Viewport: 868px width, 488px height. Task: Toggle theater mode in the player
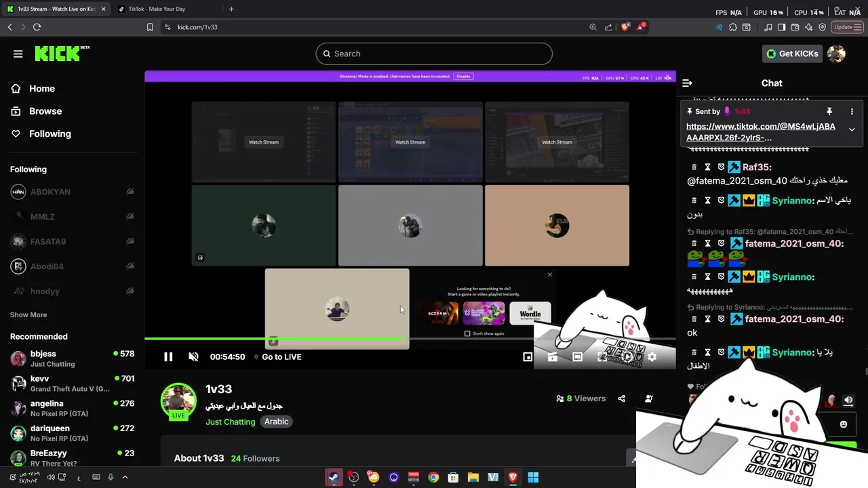click(577, 357)
